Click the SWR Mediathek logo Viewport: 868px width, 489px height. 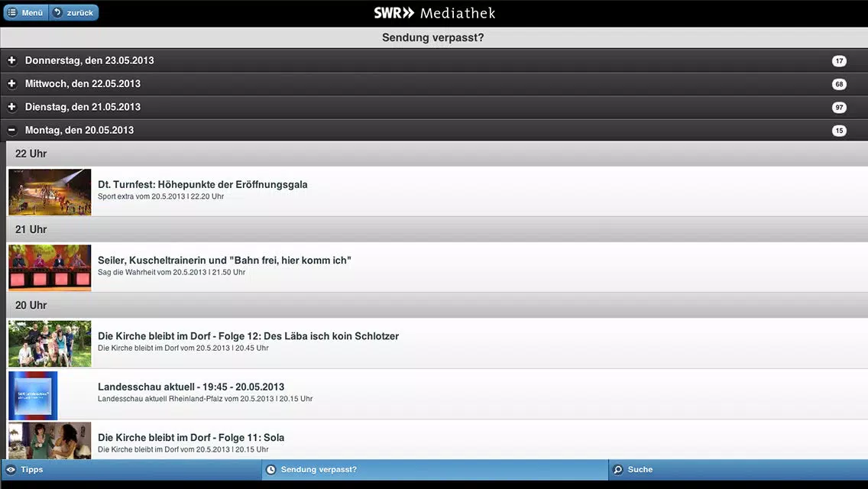[x=434, y=13]
